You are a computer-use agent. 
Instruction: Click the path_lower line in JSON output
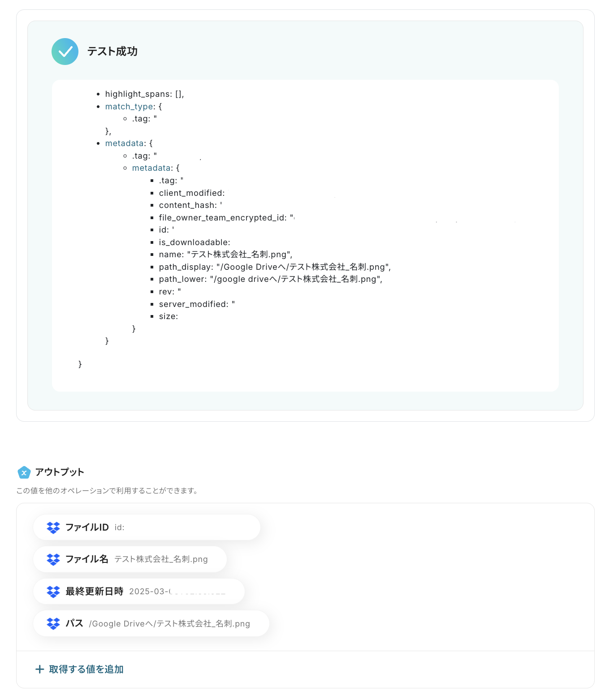271,279
